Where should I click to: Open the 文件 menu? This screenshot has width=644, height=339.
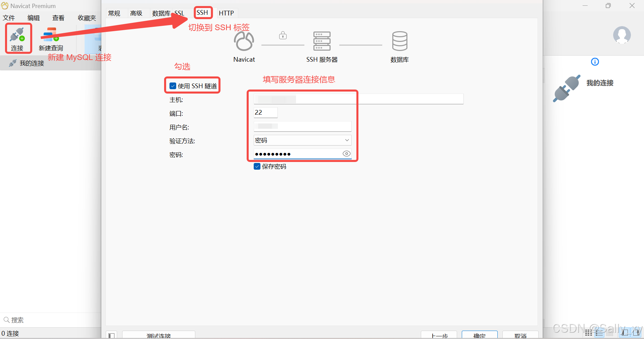9,18
